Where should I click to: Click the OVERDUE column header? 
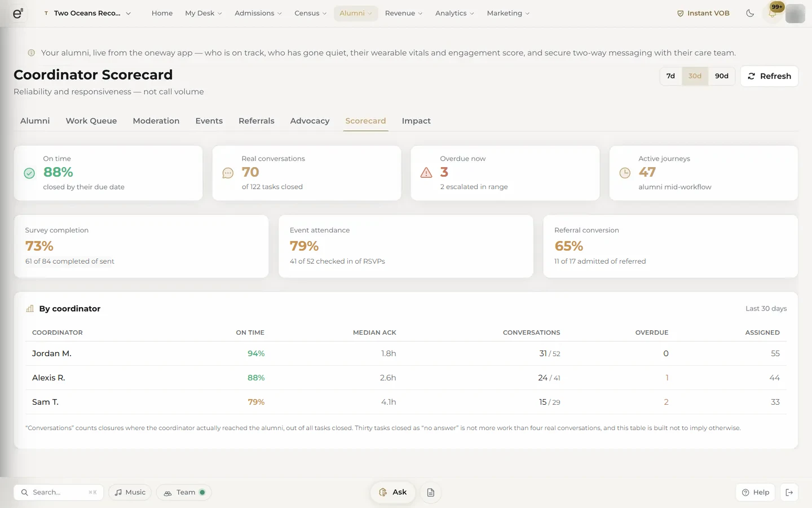652,332
